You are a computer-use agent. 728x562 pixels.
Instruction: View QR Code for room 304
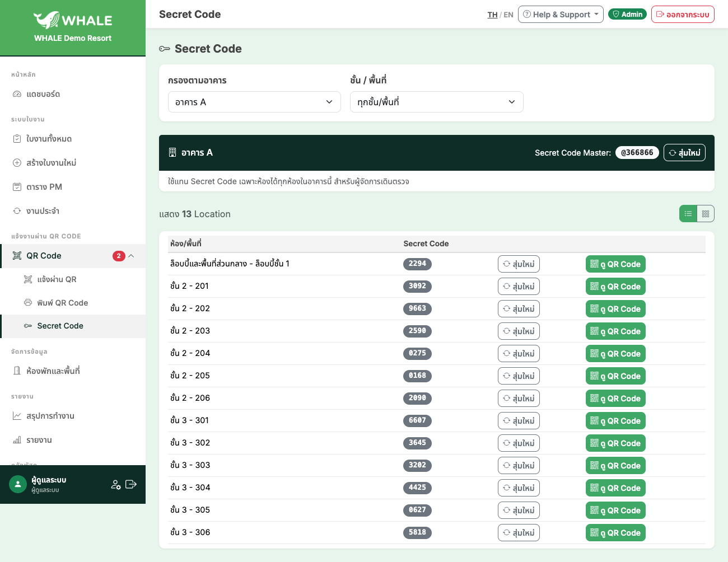(615, 488)
